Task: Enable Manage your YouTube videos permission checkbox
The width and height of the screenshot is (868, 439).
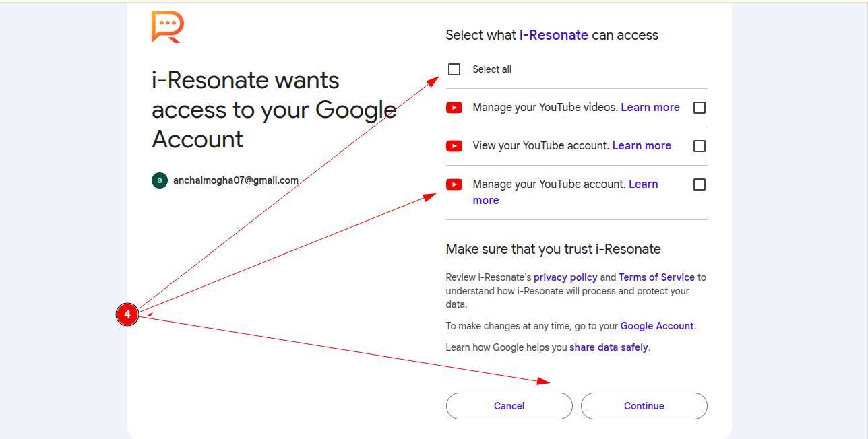Action: coord(700,108)
